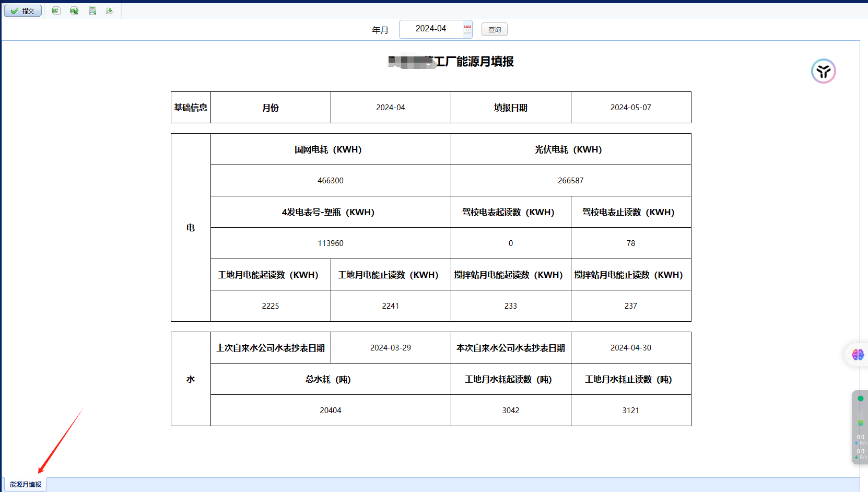Select the 工地月电能起读数（KWH）header cell
868x492 pixels.
tap(271, 275)
